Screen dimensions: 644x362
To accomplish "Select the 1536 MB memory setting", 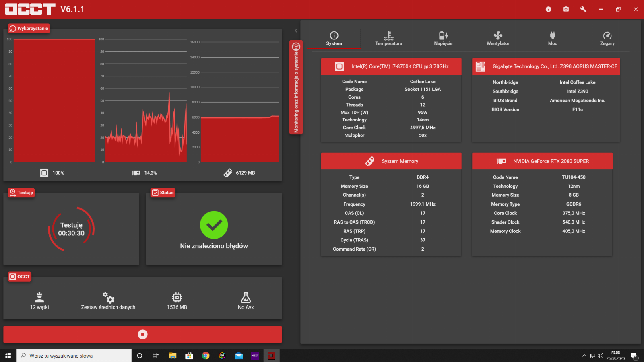I will click(177, 301).
